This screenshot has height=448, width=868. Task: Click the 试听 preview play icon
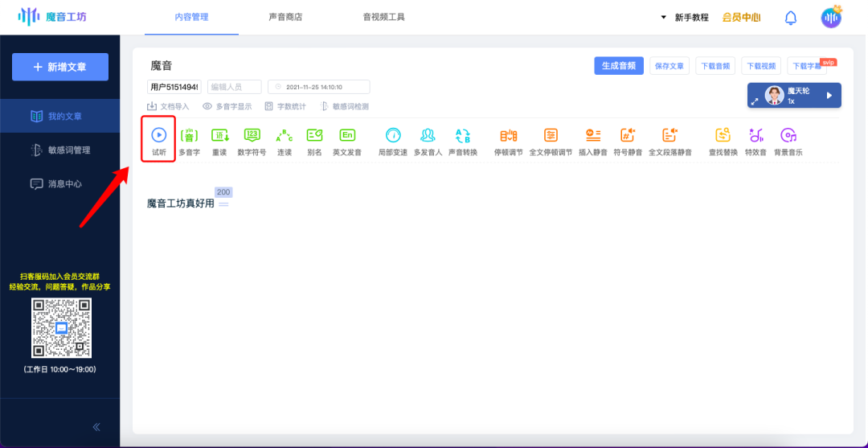point(158,136)
